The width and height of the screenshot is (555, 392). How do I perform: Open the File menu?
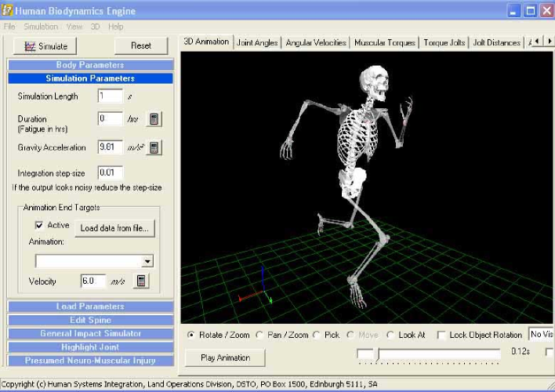[9, 27]
